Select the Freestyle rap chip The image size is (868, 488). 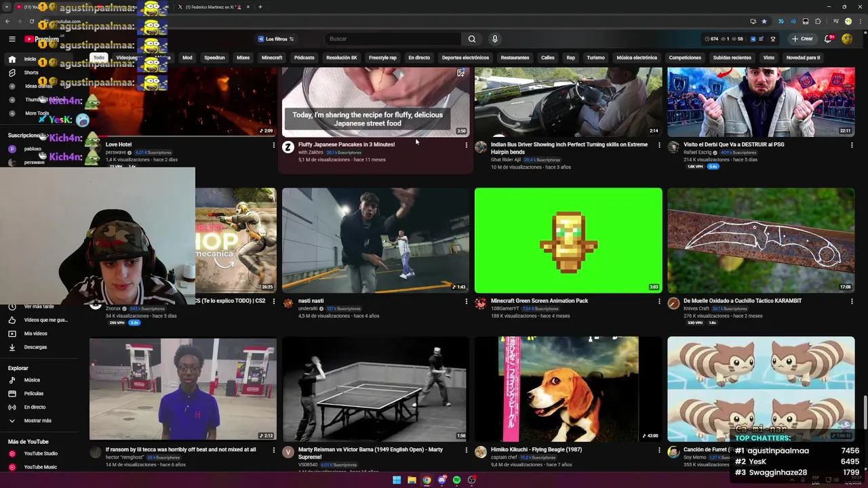[x=382, y=58]
